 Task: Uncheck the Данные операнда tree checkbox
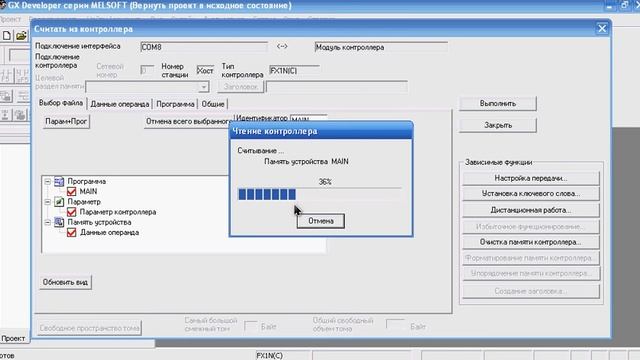(71, 232)
